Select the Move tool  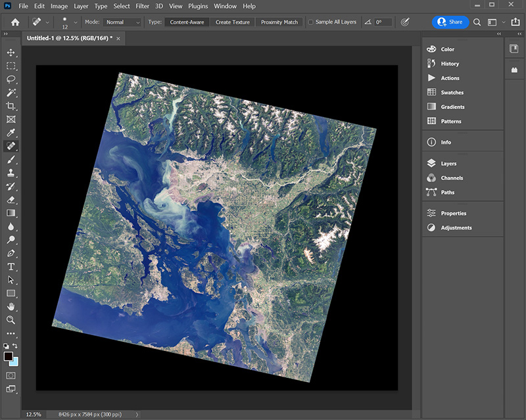tap(11, 52)
